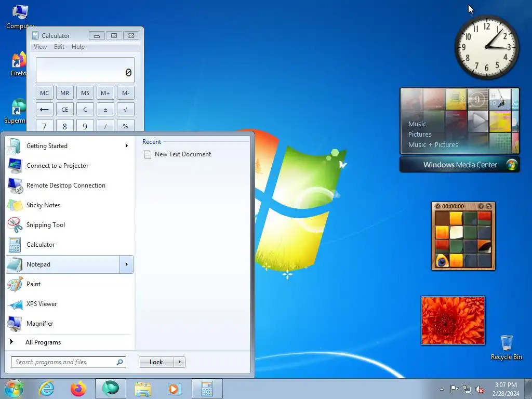Show hidden tray icons arrow

(442, 390)
